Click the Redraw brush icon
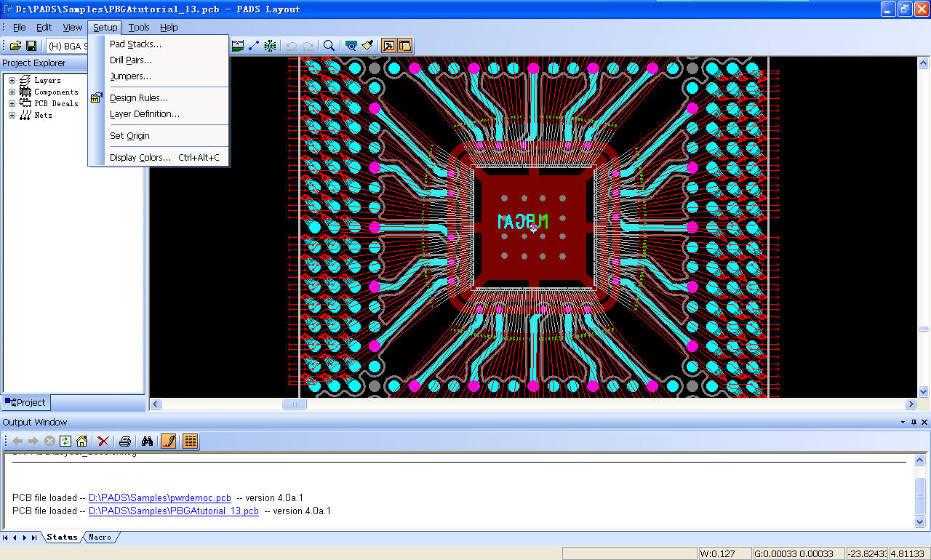Screen dimensions: 931x560 pos(367,46)
